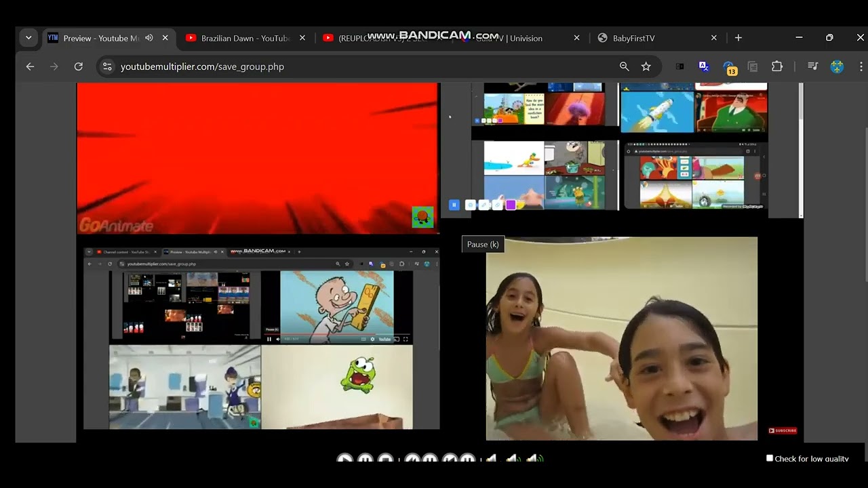The image size is (868, 488).
Task: Open a new browser tab
Action: click(738, 38)
